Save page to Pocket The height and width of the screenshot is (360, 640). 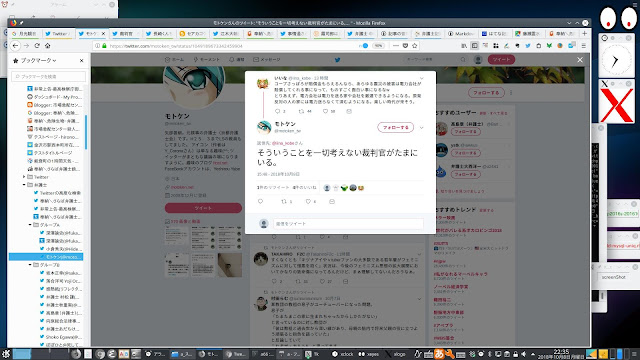[x=405, y=46]
